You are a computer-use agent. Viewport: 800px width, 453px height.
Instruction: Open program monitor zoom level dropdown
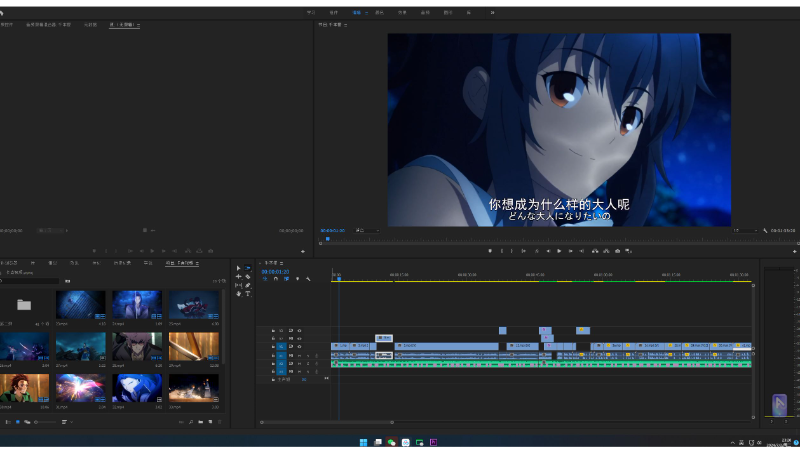click(367, 231)
